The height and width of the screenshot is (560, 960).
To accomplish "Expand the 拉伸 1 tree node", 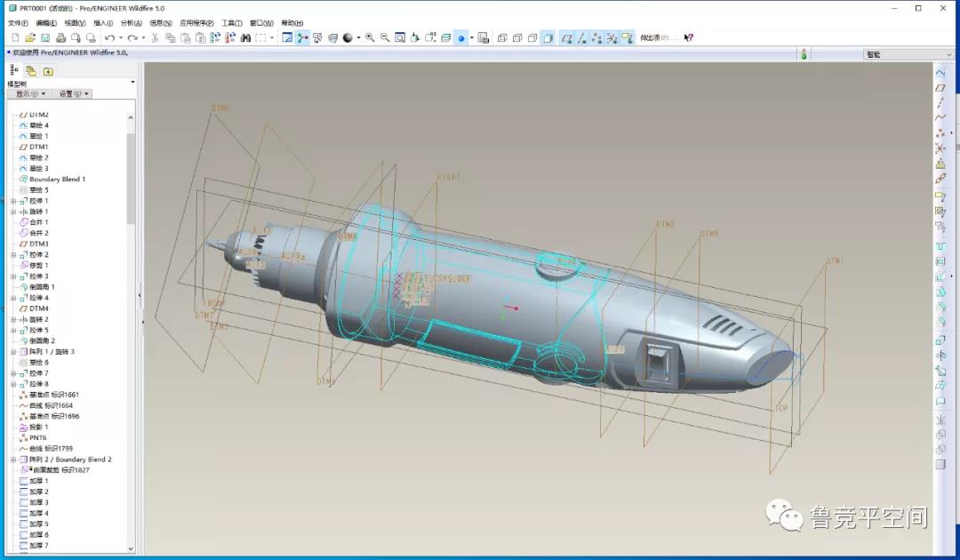I will (13, 201).
